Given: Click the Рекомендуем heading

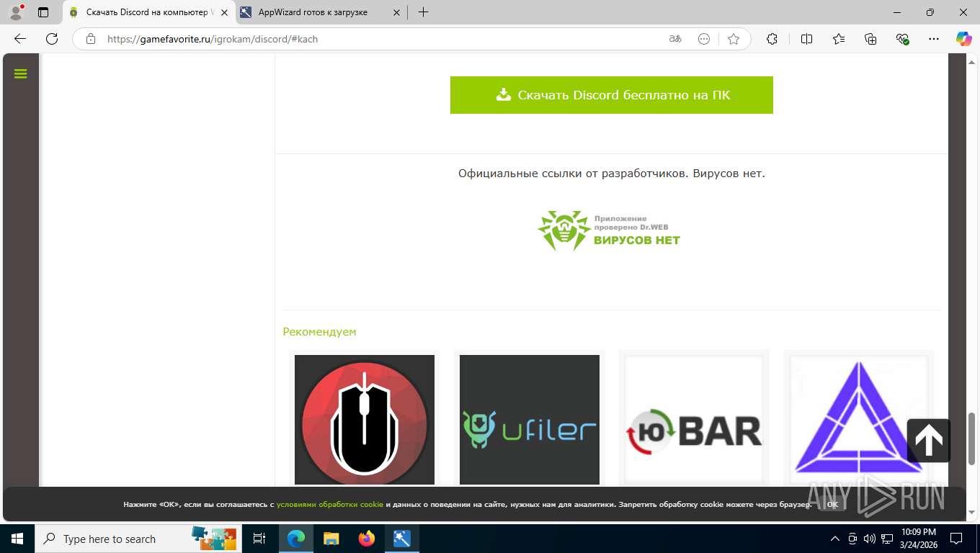Looking at the screenshot, I should [x=319, y=332].
